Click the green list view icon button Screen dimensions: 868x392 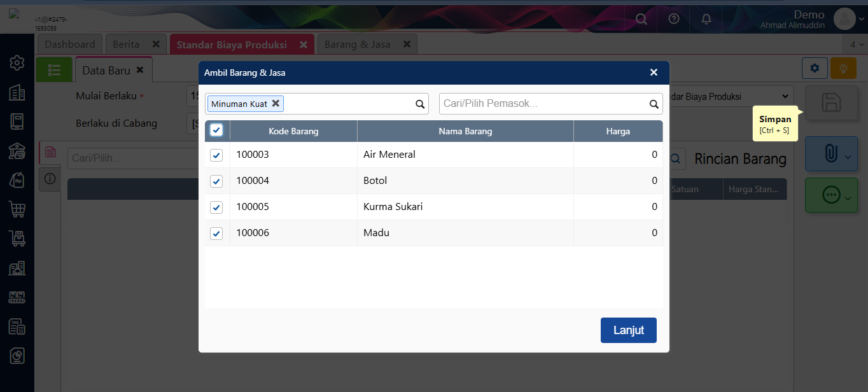(x=54, y=70)
